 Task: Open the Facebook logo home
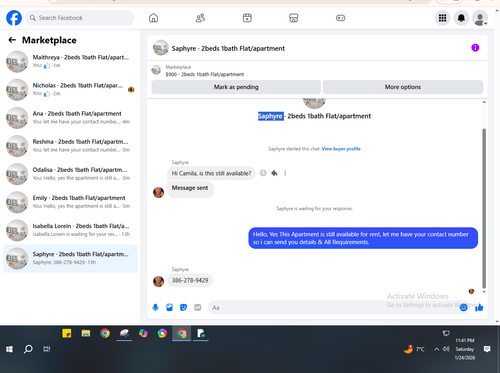14,18
